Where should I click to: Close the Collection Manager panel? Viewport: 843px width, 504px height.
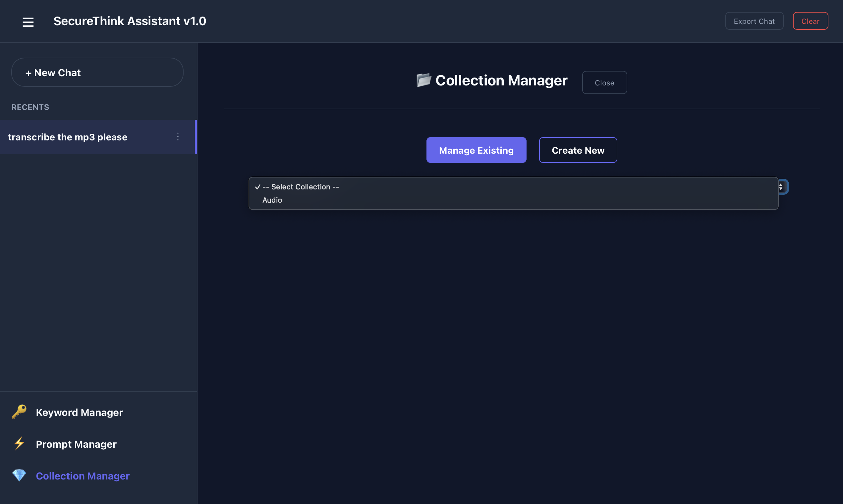coord(604,82)
